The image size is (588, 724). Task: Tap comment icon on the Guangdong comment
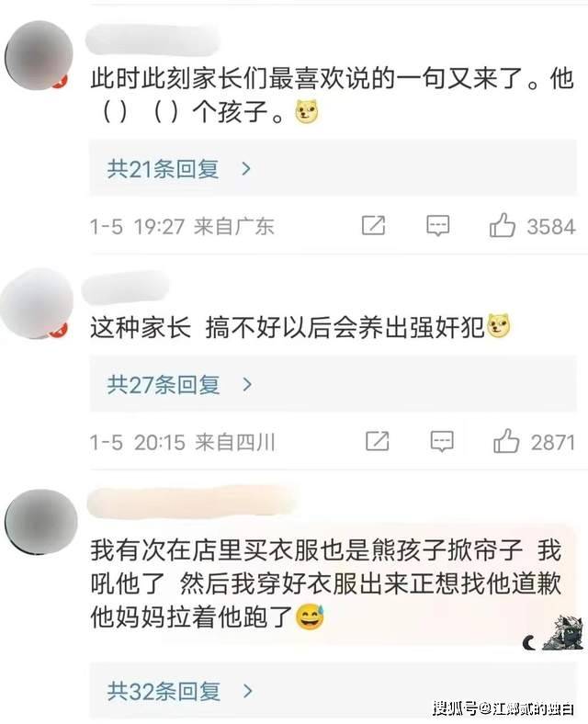click(437, 226)
